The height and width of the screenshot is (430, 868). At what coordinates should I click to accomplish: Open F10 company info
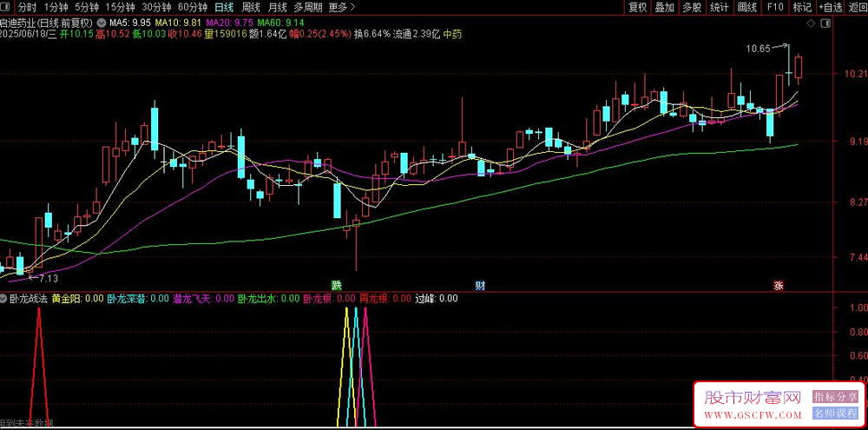coord(775,7)
